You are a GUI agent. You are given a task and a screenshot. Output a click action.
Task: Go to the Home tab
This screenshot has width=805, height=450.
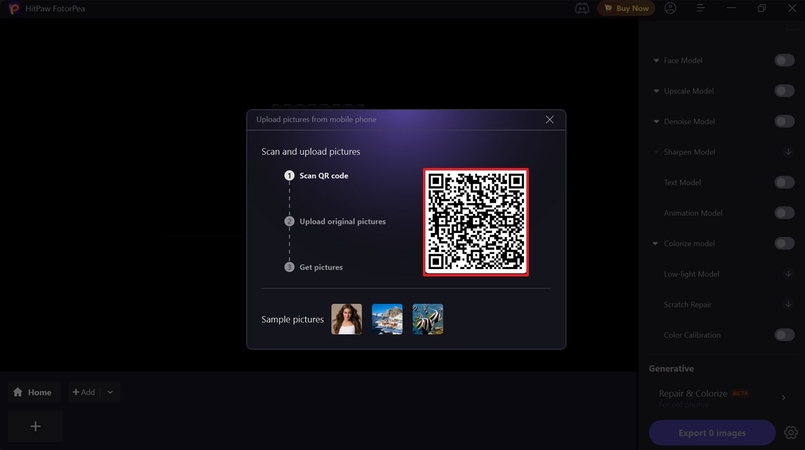(x=33, y=392)
